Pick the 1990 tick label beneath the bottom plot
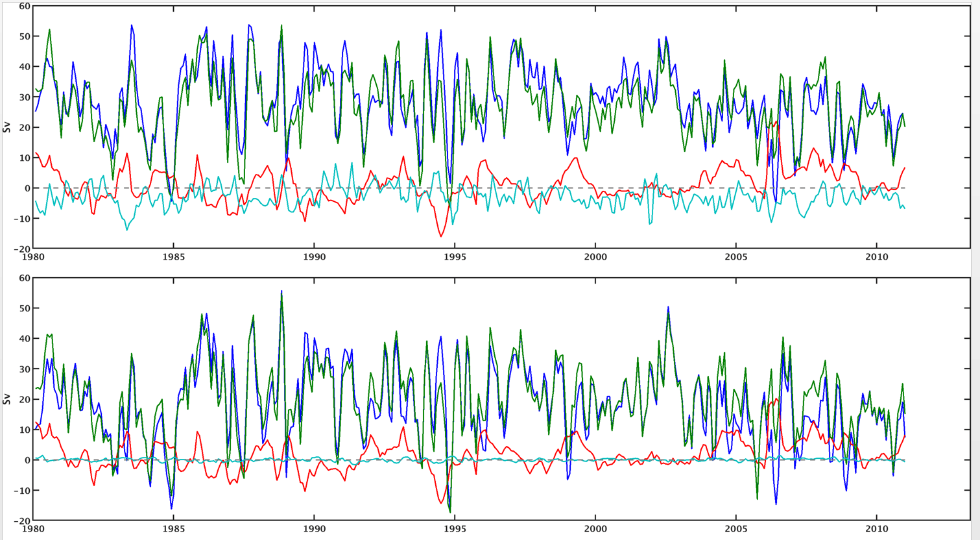This screenshot has width=980, height=540. click(314, 529)
